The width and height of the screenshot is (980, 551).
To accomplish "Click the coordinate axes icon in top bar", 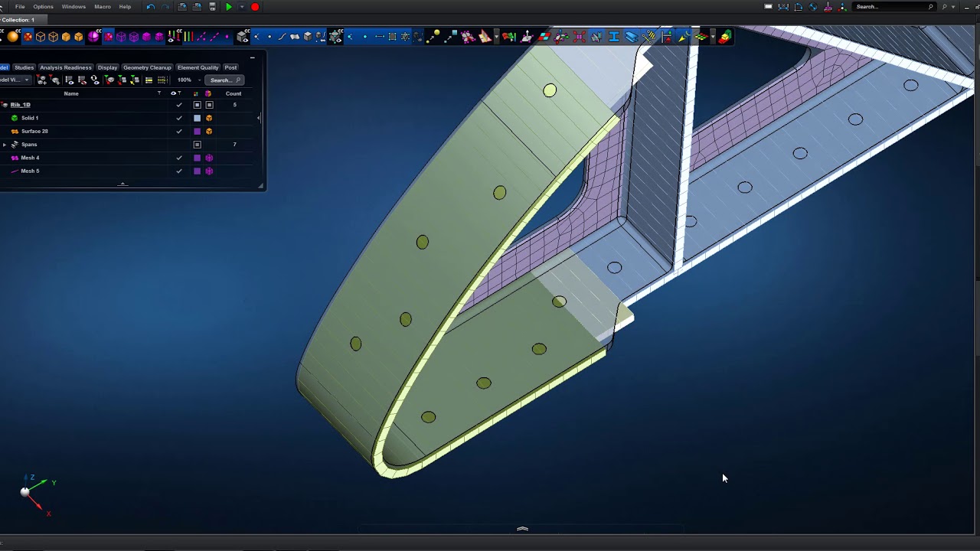I will pyautogui.click(x=842, y=7).
